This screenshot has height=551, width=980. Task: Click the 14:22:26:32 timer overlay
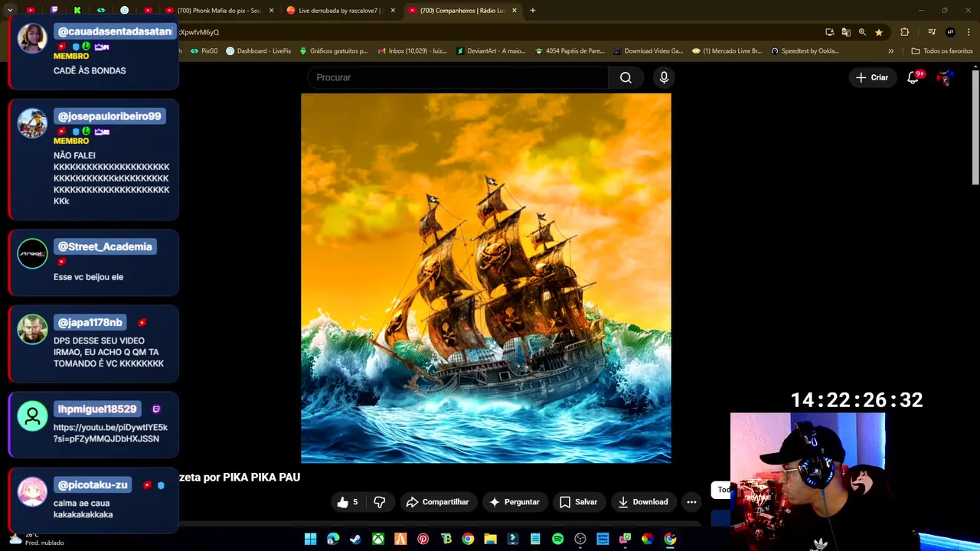point(857,400)
